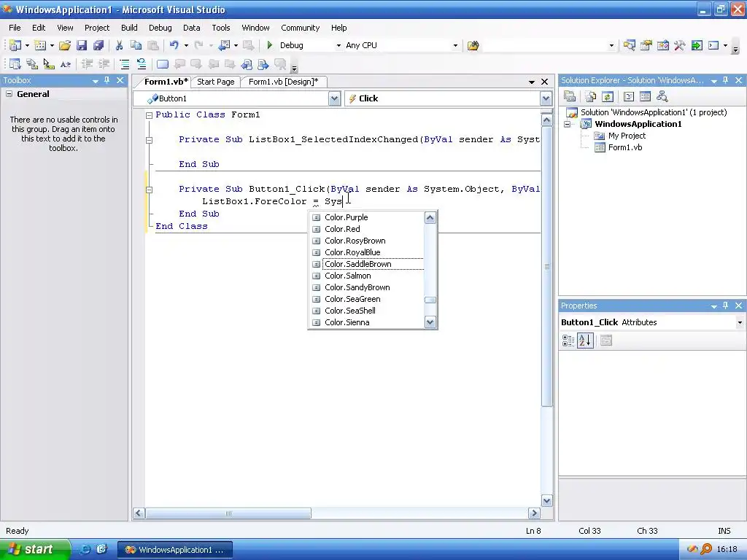Screen dimensions: 747x560
Task: Open the Debug menu
Action: click(x=160, y=28)
